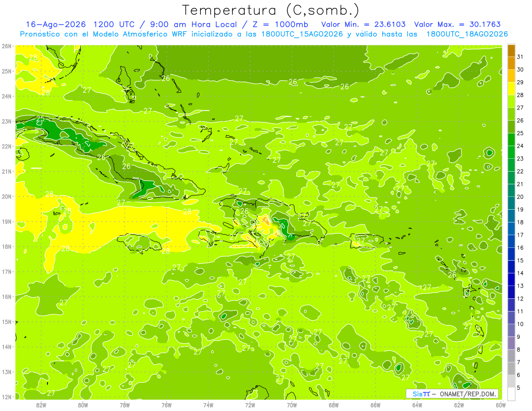Pick the dark blue swatch between 13 and 14
Screen dimensions: 532x411
click(511, 279)
